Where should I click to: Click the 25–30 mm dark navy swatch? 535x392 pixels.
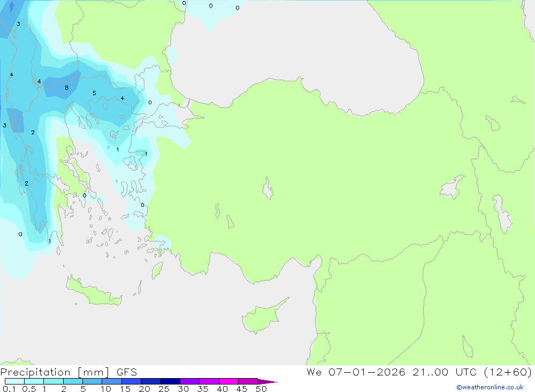click(x=170, y=381)
